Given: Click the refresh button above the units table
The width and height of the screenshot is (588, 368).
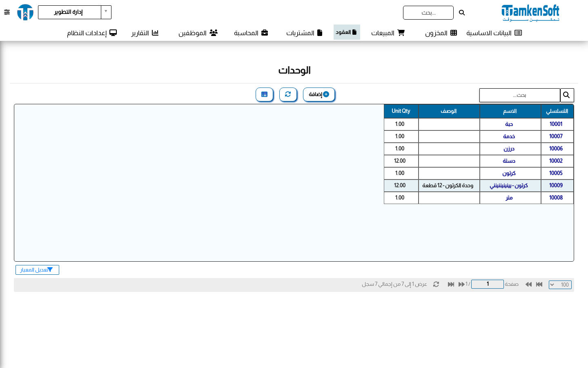Looking at the screenshot, I should point(288,94).
